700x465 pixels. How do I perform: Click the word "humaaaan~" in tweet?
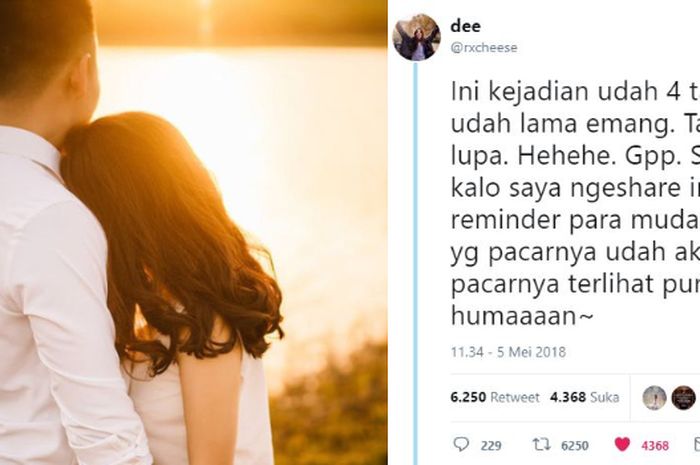[522, 316]
